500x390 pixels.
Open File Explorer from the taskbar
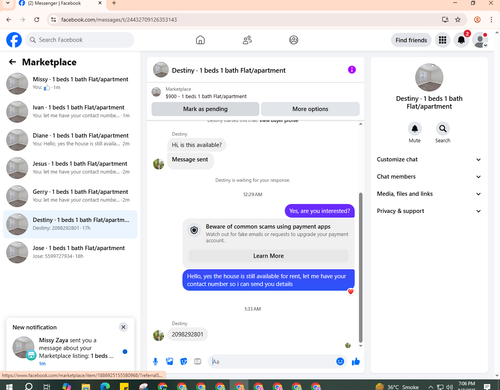(x=86, y=387)
